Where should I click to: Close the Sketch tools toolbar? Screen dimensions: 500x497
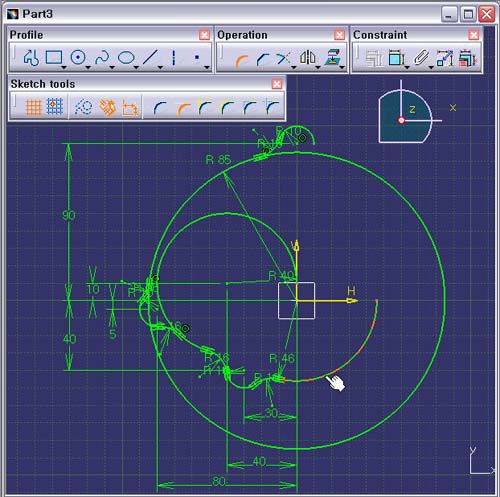(277, 84)
